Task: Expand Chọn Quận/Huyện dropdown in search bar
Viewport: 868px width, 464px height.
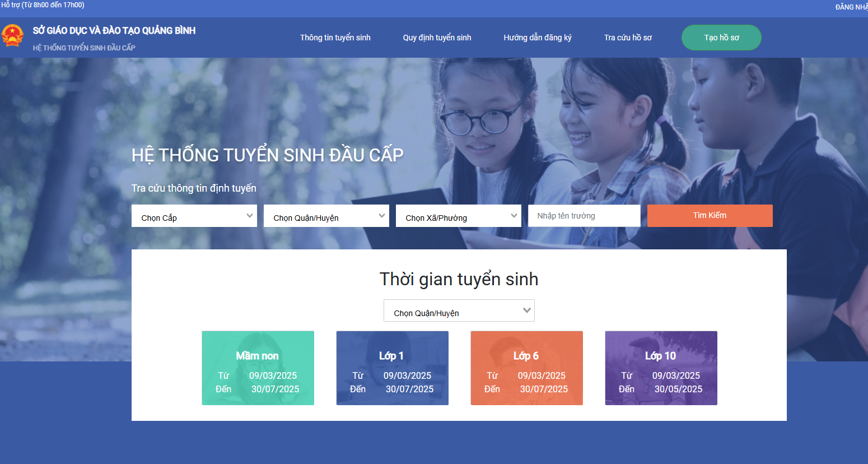Action: click(326, 216)
